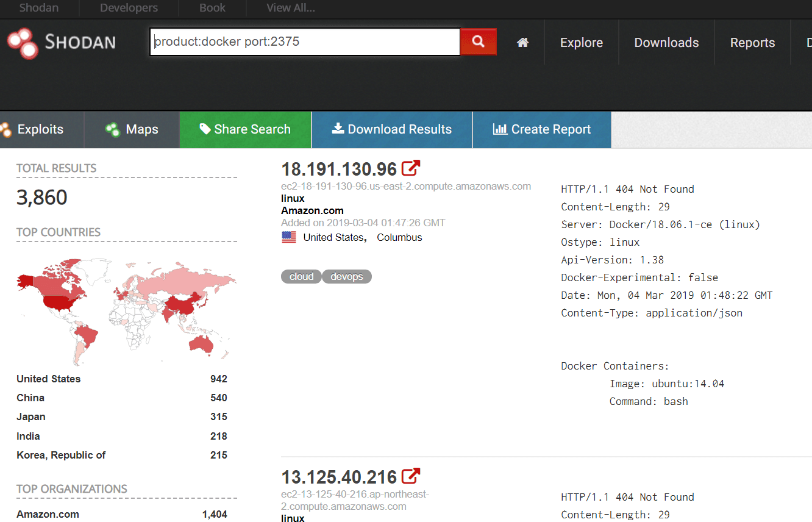This screenshot has width=812, height=522.
Task: Click Share Search button
Action: [246, 129]
